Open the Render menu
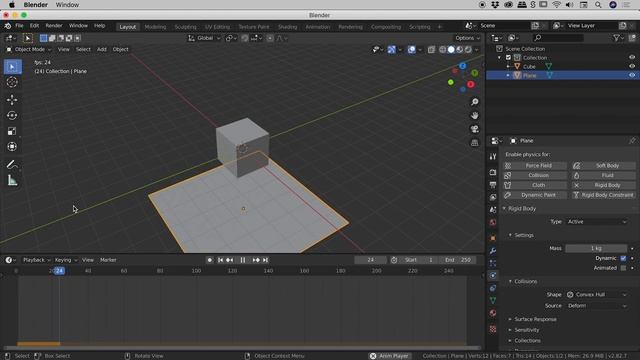Screen dimensions: 640x360 (54, 26)
